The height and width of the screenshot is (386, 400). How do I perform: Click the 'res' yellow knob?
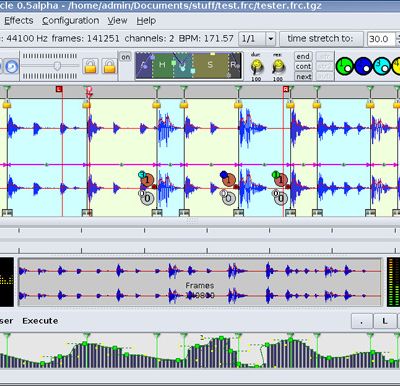pos(278,66)
